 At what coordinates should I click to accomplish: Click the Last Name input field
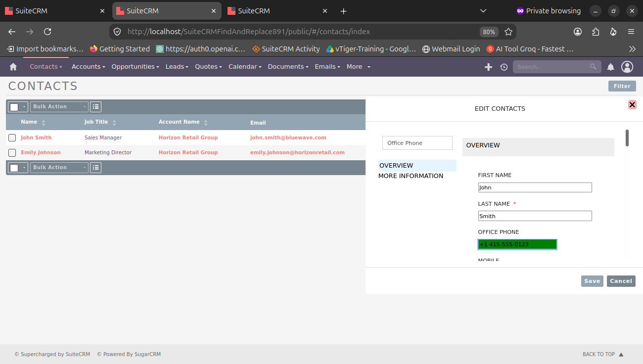point(535,216)
